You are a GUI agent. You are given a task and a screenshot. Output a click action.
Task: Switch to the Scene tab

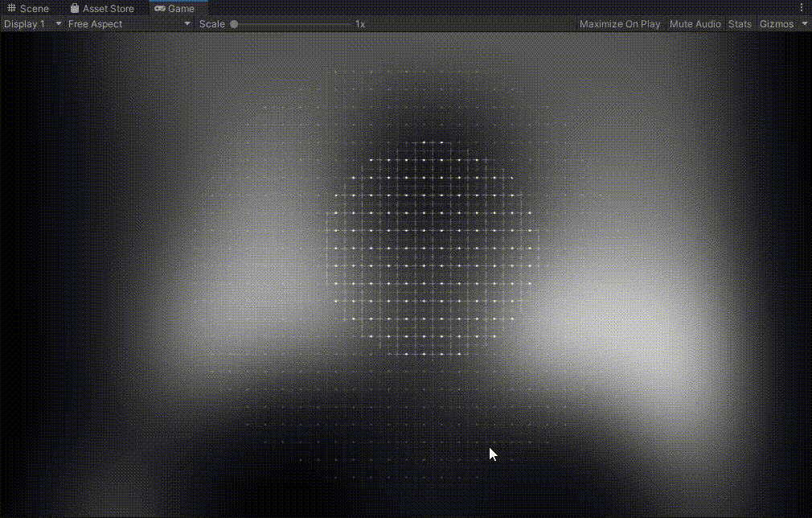click(x=29, y=8)
